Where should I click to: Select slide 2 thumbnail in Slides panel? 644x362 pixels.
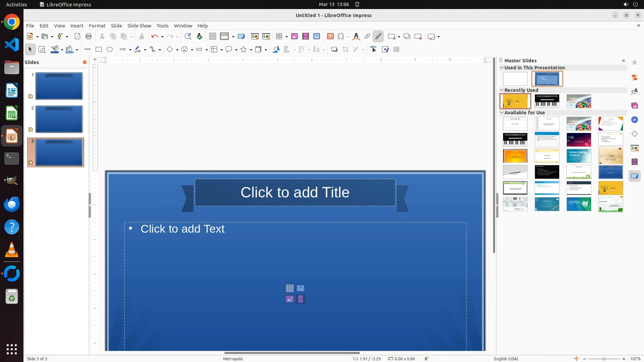tap(59, 119)
